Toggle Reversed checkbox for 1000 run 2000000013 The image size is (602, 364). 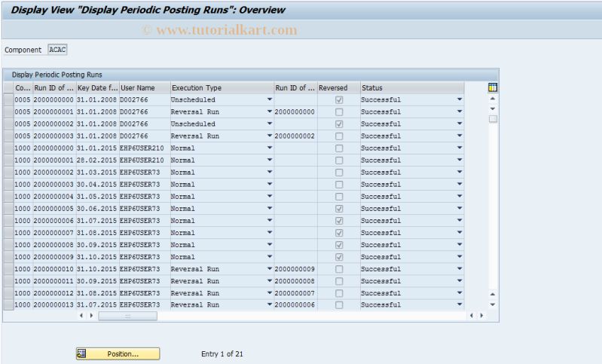click(339, 305)
